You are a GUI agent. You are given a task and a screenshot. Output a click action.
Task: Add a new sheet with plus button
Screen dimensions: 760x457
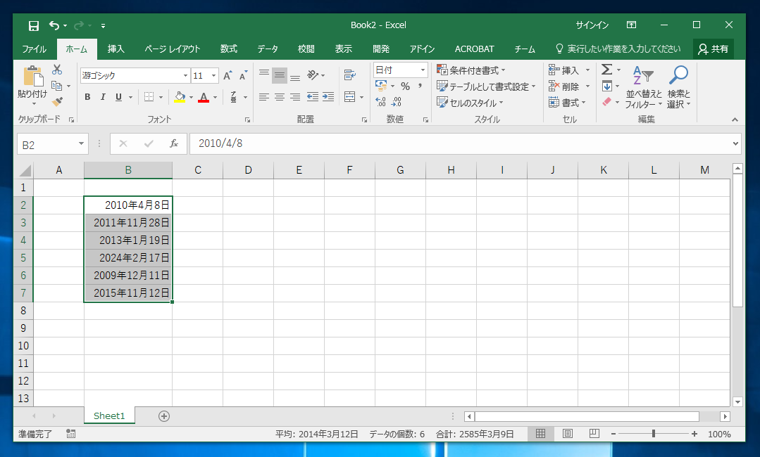[x=164, y=416]
